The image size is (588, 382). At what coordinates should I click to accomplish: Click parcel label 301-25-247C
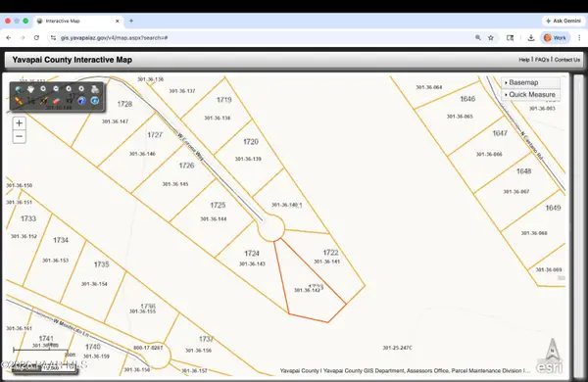click(x=397, y=348)
